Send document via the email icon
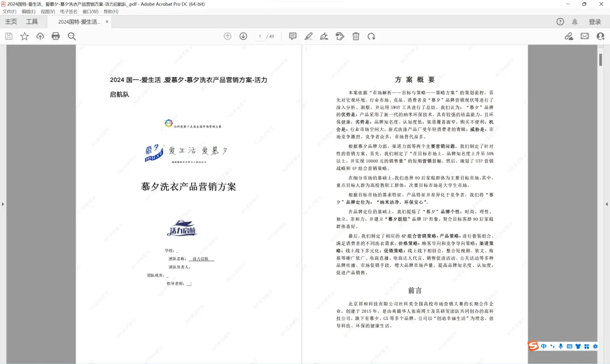This screenshot has width=610, height=364. tap(585, 36)
